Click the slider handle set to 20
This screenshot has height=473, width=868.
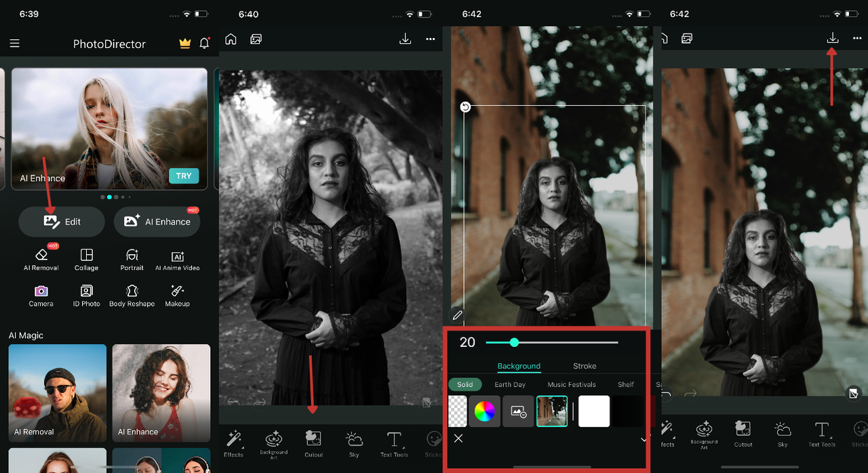[x=514, y=342]
